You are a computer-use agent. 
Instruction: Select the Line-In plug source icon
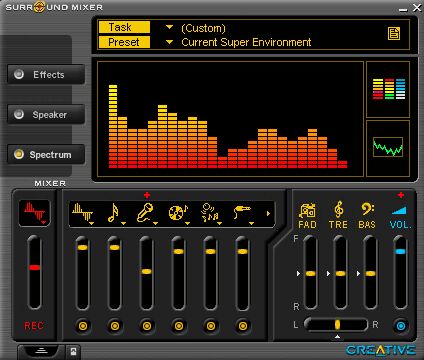click(242, 212)
